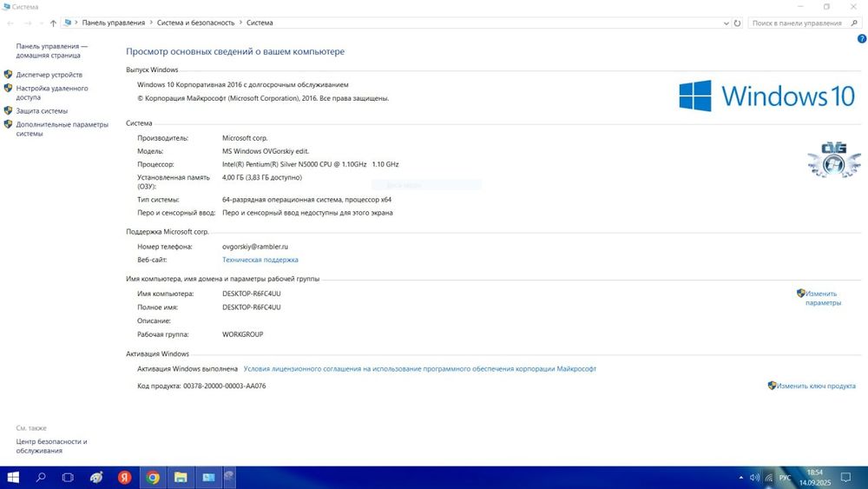Click the OVG logo image

tap(834, 160)
